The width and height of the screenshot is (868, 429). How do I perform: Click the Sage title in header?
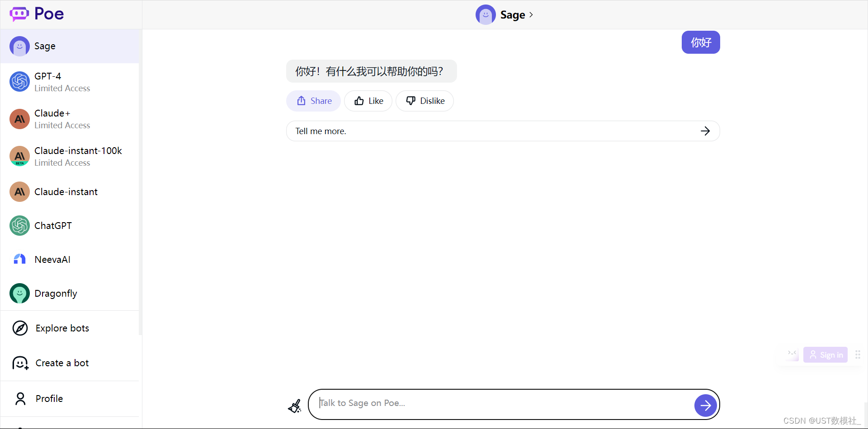[513, 15]
